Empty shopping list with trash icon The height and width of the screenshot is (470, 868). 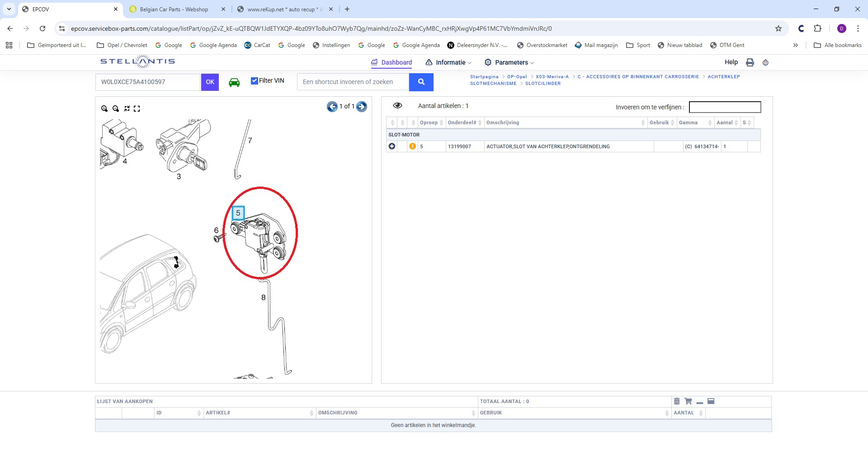[677, 401]
